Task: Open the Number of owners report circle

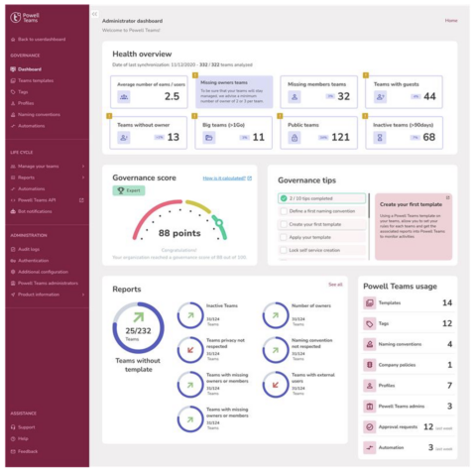Action: pos(276,315)
